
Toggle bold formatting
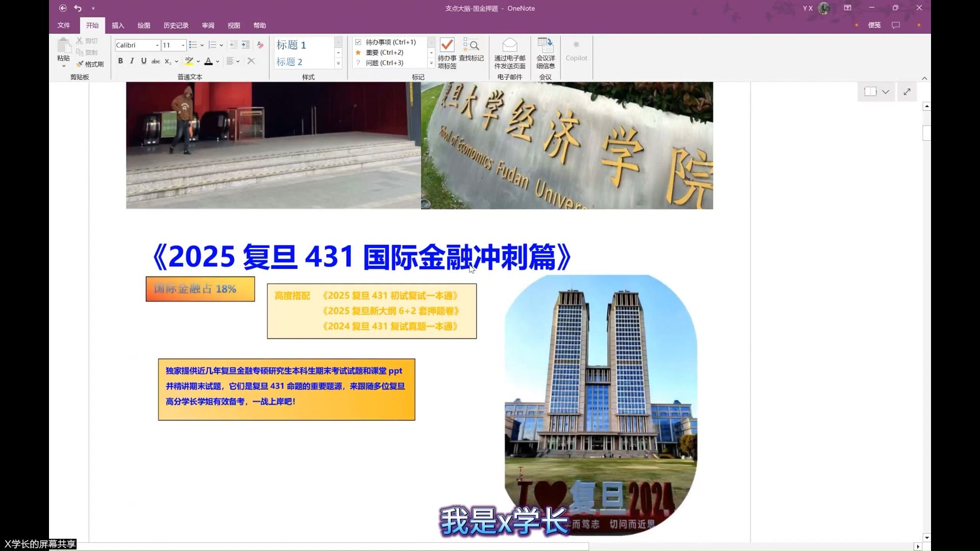[x=120, y=61]
